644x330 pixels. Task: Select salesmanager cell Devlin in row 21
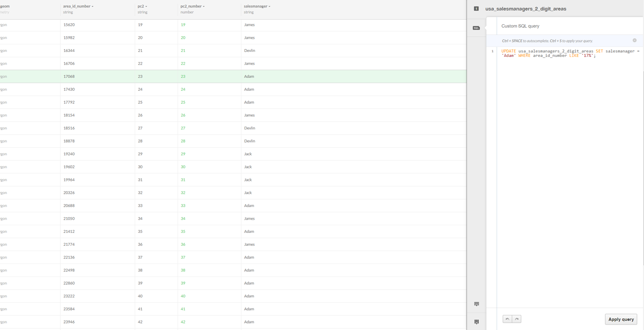click(250, 50)
